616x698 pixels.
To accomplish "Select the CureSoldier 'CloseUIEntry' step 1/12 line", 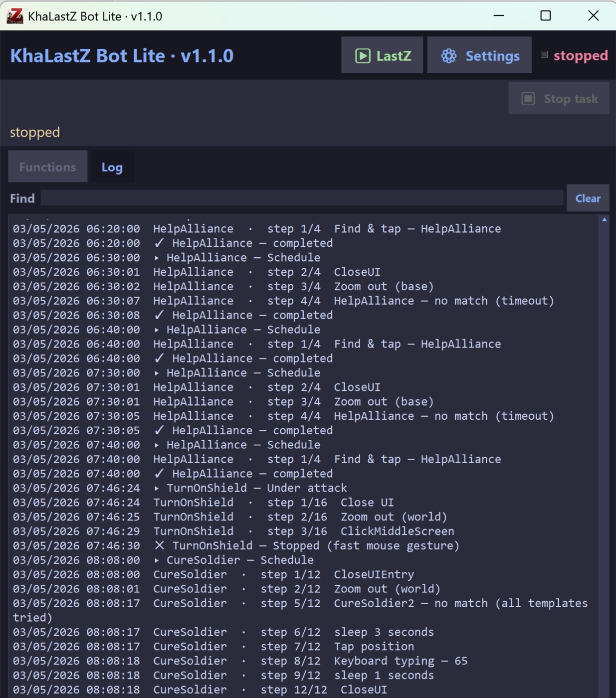I will [x=213, y=575].
